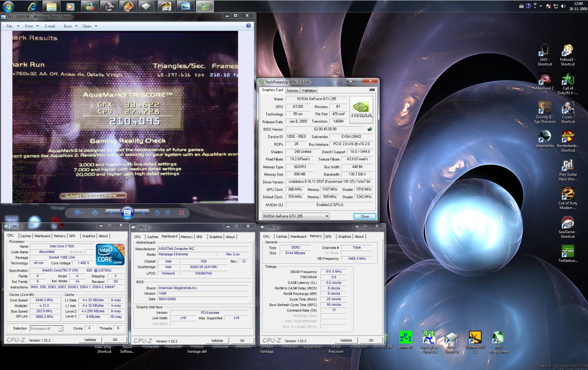Click the Photo Viewer help icon

248,26
